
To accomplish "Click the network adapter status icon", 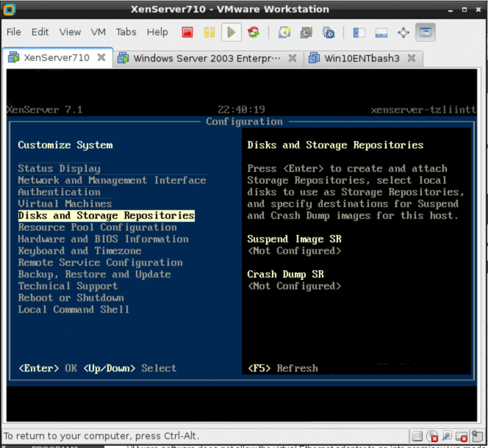I will tap(447, 436).
